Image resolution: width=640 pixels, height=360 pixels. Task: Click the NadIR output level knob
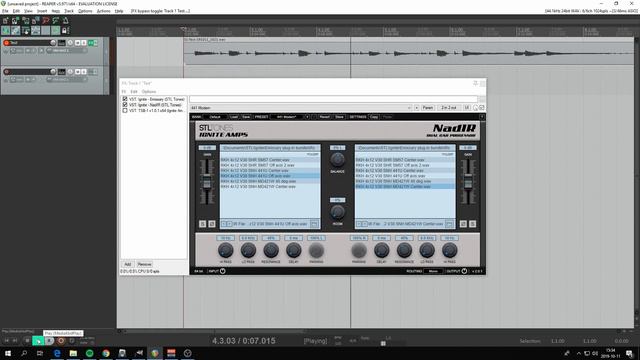[464, 271]
